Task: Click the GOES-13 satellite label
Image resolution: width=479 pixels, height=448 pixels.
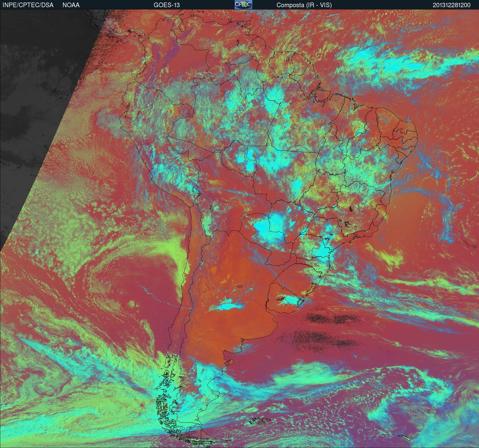Action: coord(166,5)
